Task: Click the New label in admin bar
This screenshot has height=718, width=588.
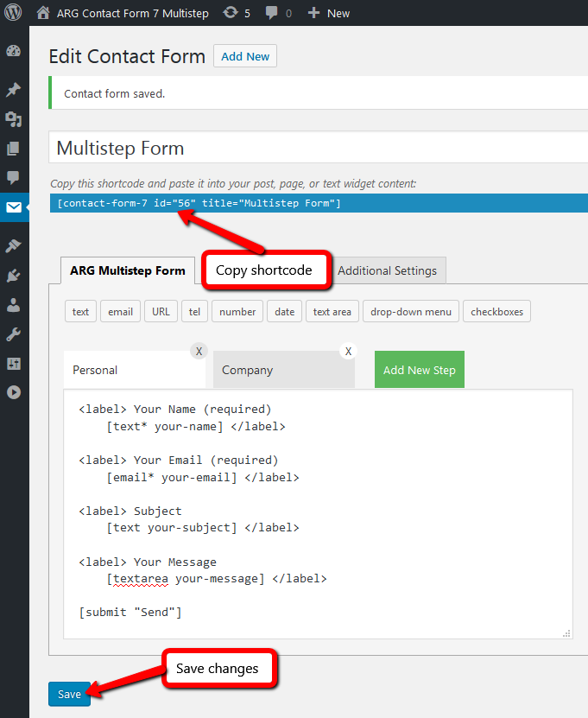Action: click(338, 13)
